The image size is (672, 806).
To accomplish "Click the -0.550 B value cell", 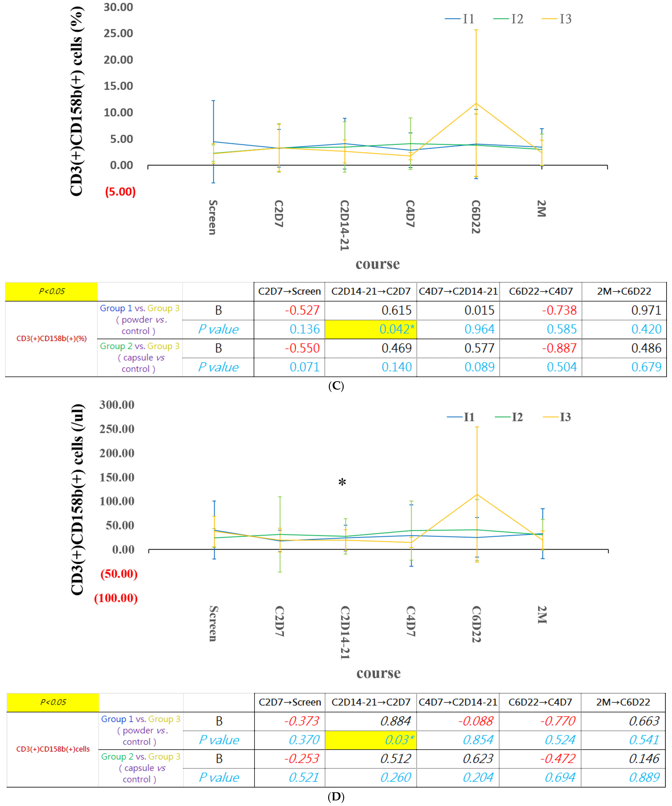I will coord(289,348).
